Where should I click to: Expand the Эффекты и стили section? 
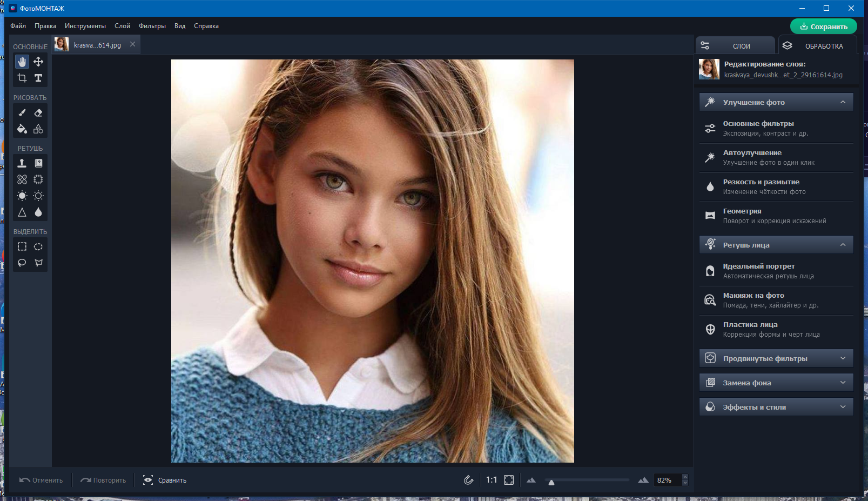point(776,407)
